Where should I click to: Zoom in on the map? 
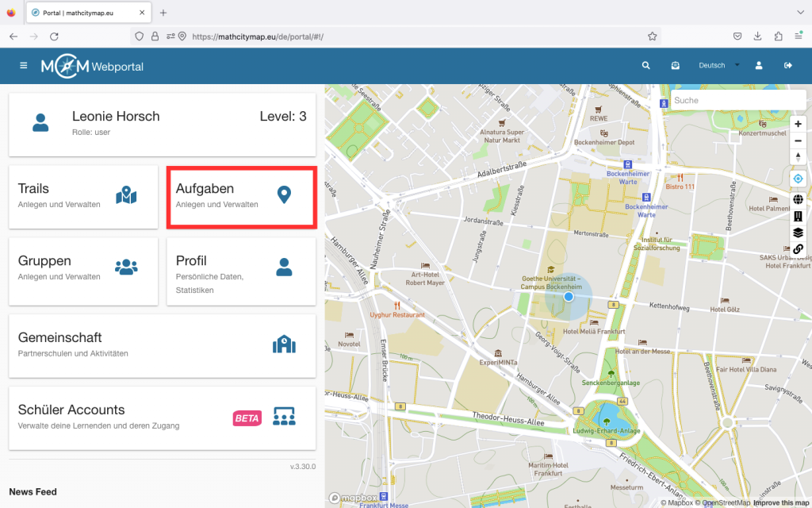pyautogui.click(x=798, y=125)
